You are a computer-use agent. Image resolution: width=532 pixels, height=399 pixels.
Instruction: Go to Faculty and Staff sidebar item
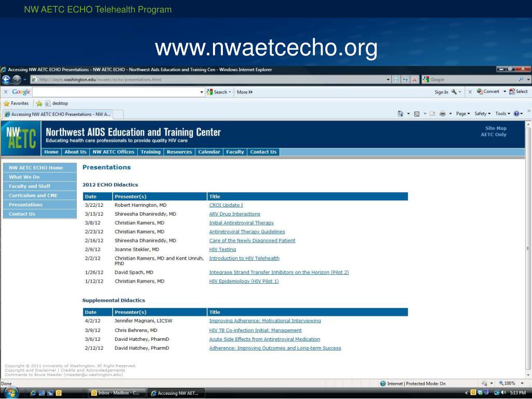(x=39, y=187)
